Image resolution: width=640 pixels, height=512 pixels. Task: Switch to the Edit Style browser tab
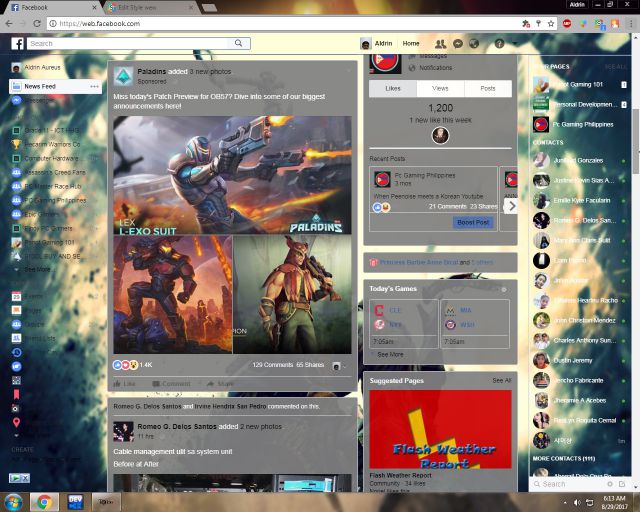coord(150,7)
